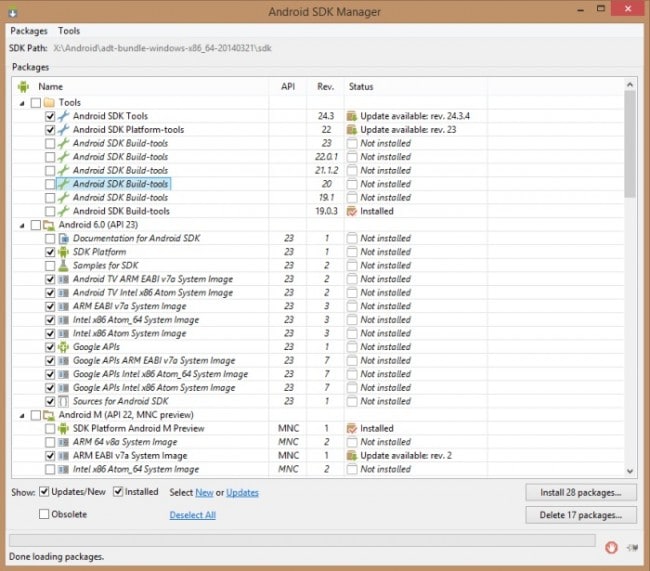The width and height of the screenshot is (650, 571).
Task: Click the Deselect All link
Action: (x=193, y=515)
